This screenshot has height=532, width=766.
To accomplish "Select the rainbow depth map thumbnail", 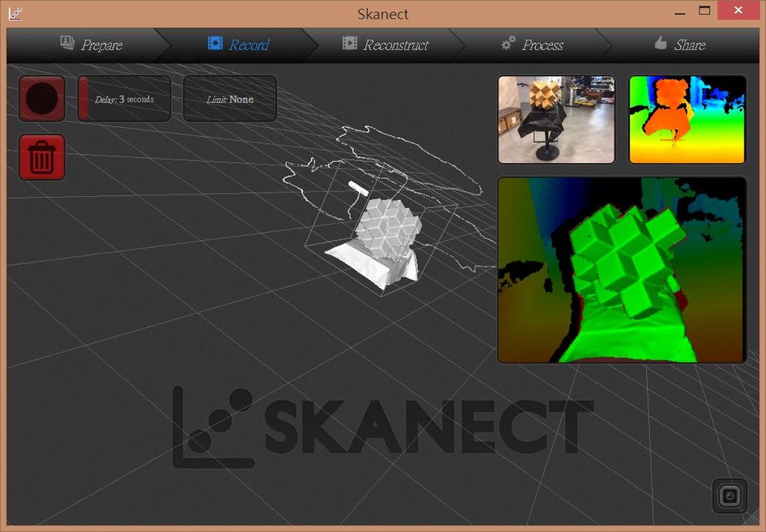I will point(687,120).
